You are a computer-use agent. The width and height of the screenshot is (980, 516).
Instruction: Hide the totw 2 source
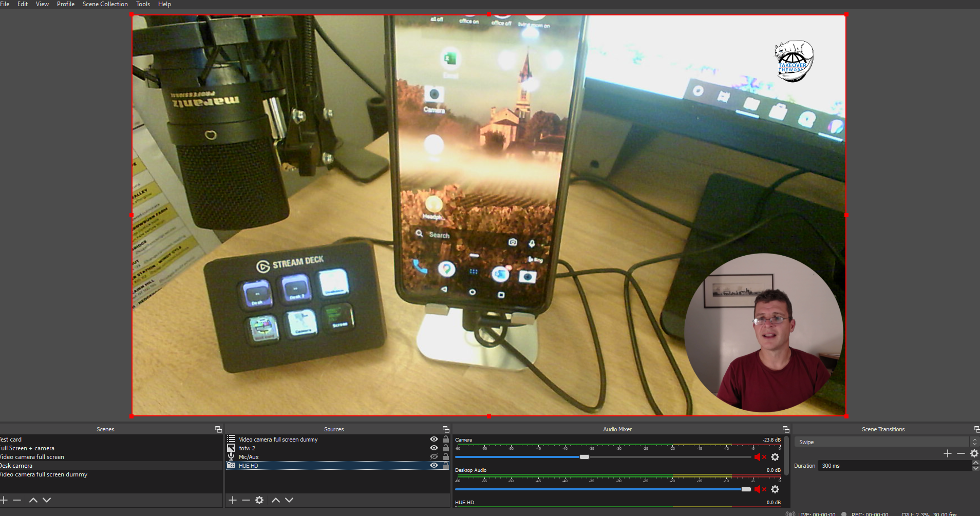click(434, 448)
